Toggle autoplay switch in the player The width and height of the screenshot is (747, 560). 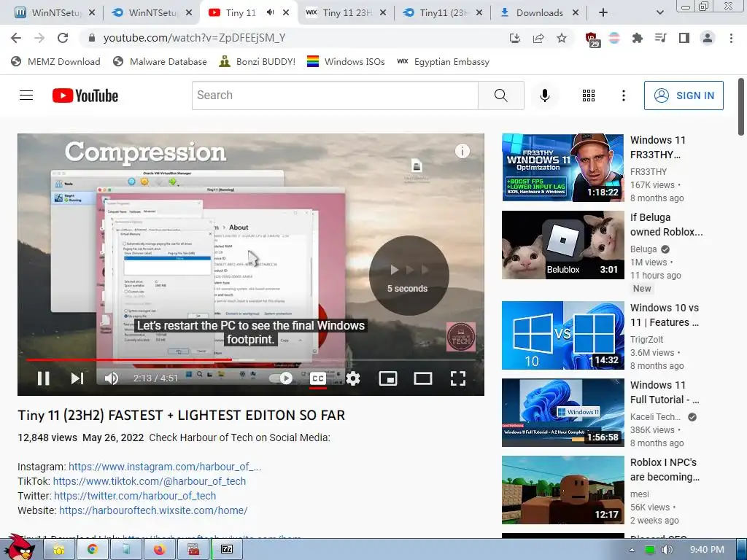pos(281,378)
